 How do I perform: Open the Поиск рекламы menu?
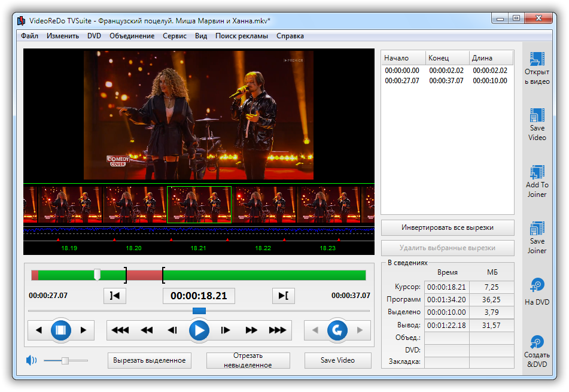[242, 36]
